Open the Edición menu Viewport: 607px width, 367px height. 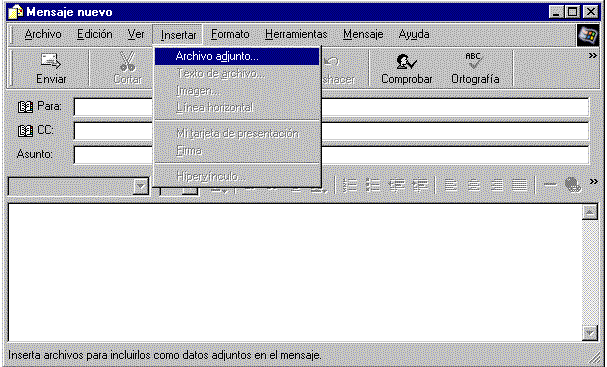coord(95,34)
